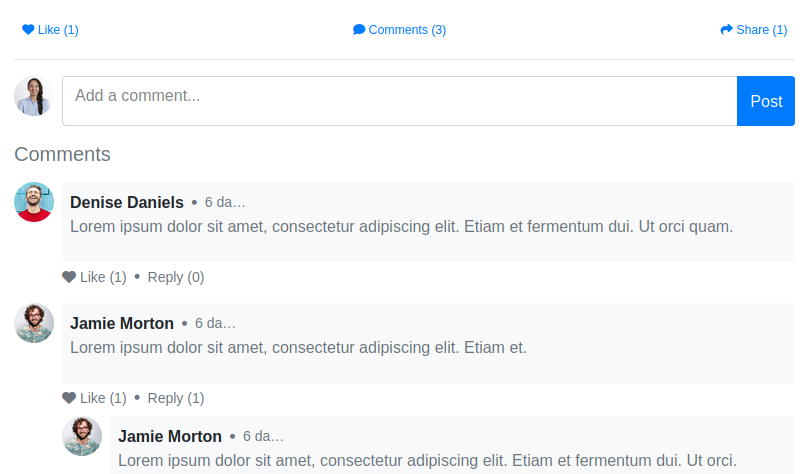Screen dimensions: 806x474
Task: Open the Comments (3) link
Action: (x=399, y=30)
